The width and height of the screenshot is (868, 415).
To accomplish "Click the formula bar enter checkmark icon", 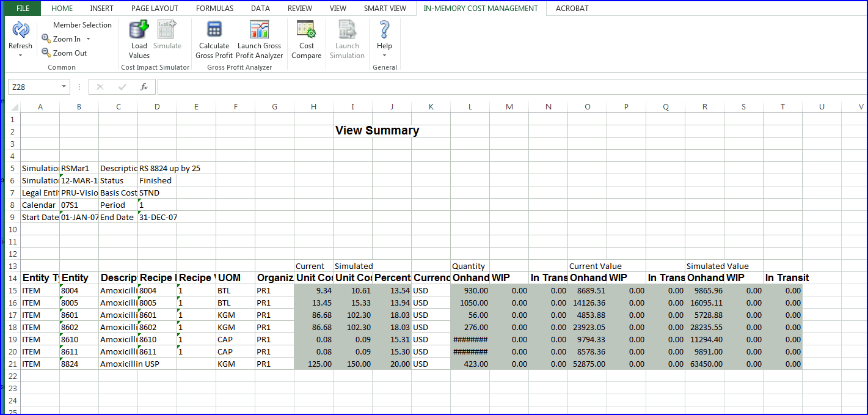I will pyautogui.click(x=122, y=87).
